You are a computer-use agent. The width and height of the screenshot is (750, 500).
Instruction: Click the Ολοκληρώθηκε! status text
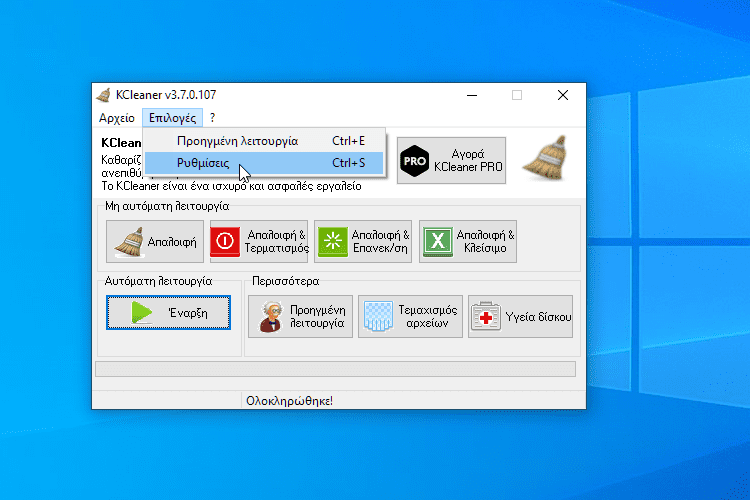coord(289,401)
